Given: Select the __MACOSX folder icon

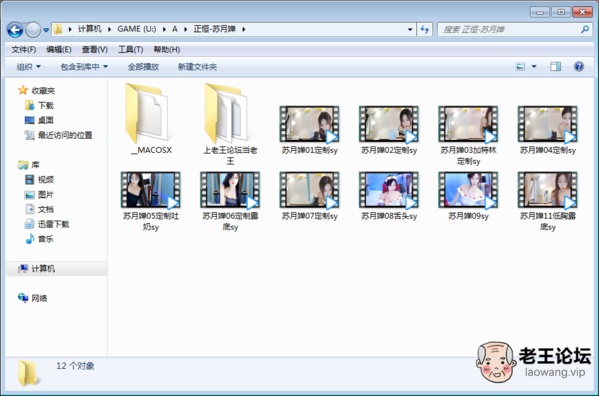Looking at the screenshot, I should coord(148,113).
